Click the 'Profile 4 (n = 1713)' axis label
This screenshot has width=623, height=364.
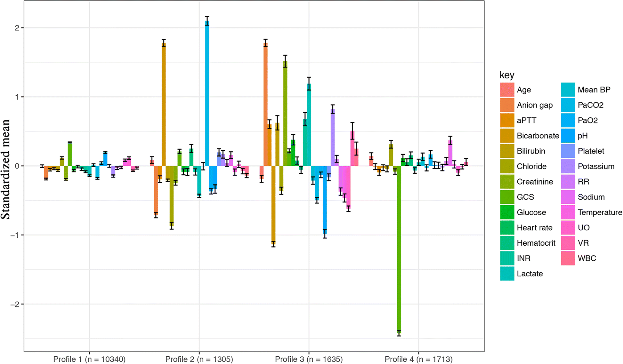pos(419,359)
